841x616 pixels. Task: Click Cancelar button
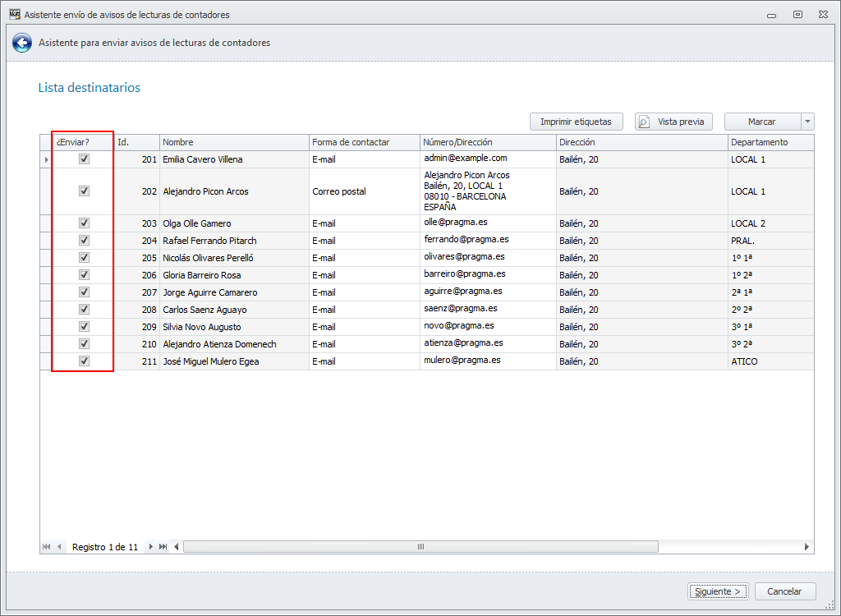point(784,591)
